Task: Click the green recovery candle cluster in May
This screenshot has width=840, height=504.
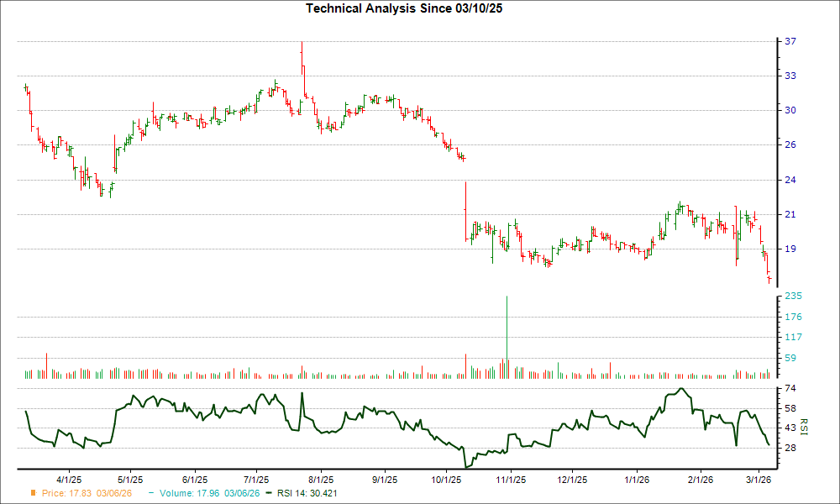Action: tap(126, 143)
